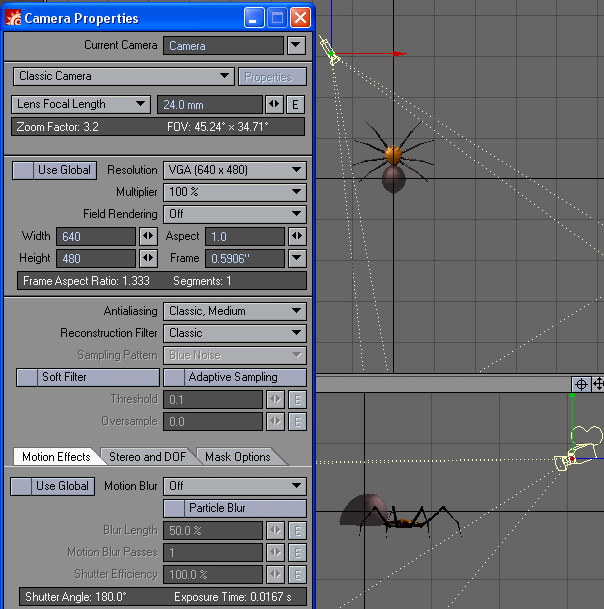Enable the Soft Filter option
Screen dimensions: 604x609
[x=87, y=377]
